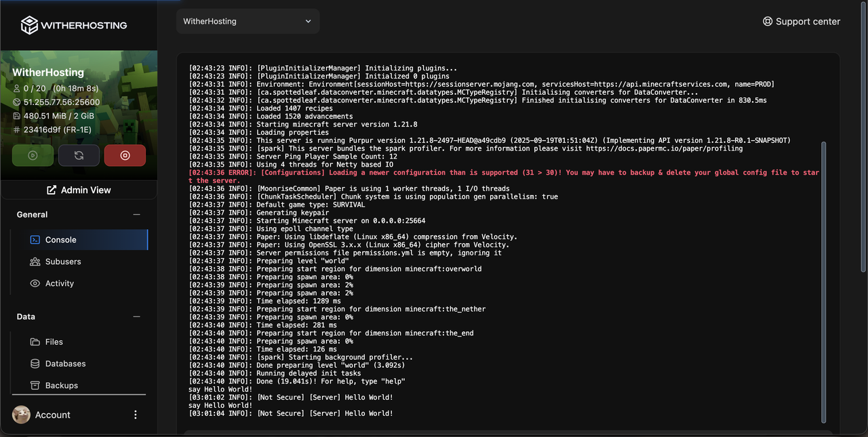Click the General section heading

[x=32, y=215]
